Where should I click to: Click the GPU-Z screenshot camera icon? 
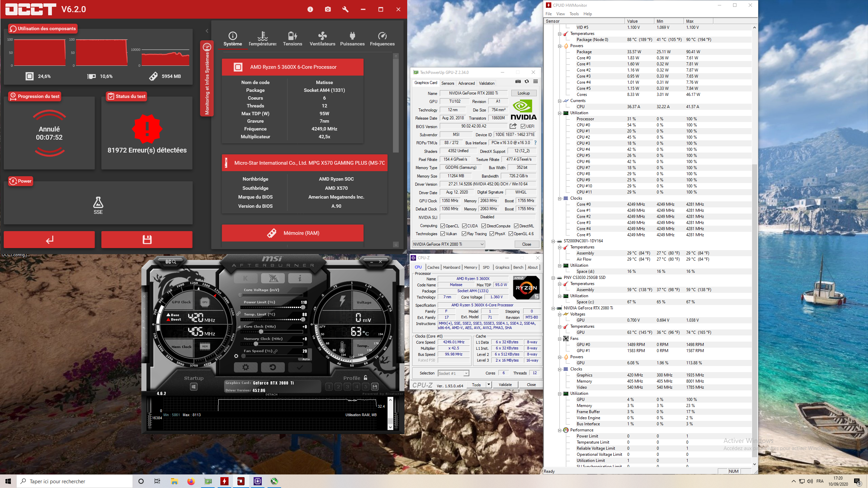(x=518, y=81)
